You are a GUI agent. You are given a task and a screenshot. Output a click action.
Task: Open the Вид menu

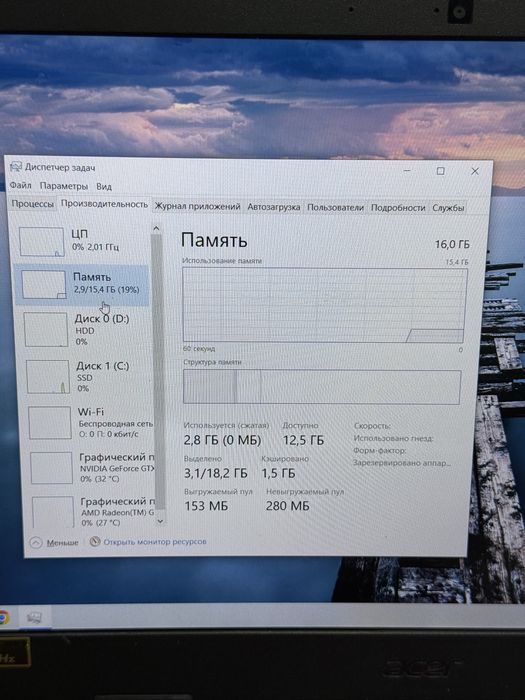tap(104, 186)
